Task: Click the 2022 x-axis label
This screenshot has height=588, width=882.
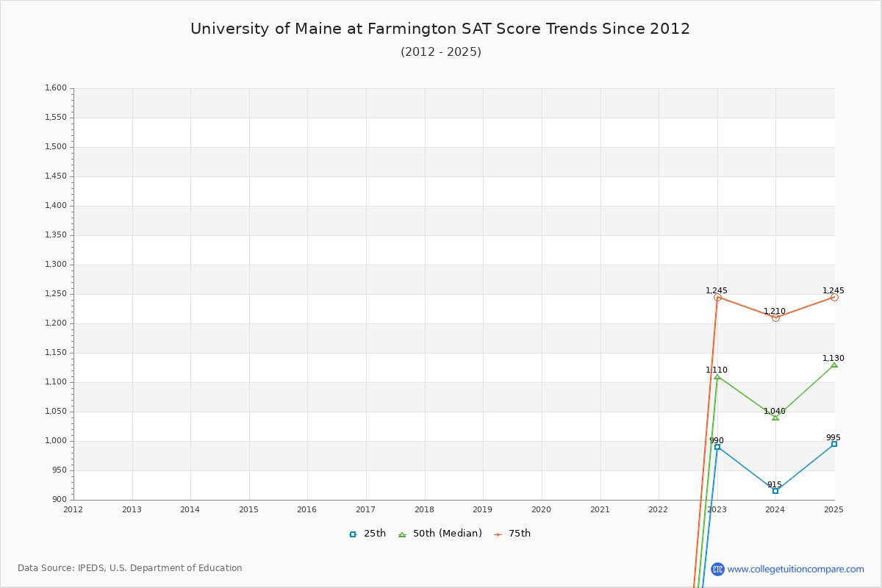Action: click(659, 509)
